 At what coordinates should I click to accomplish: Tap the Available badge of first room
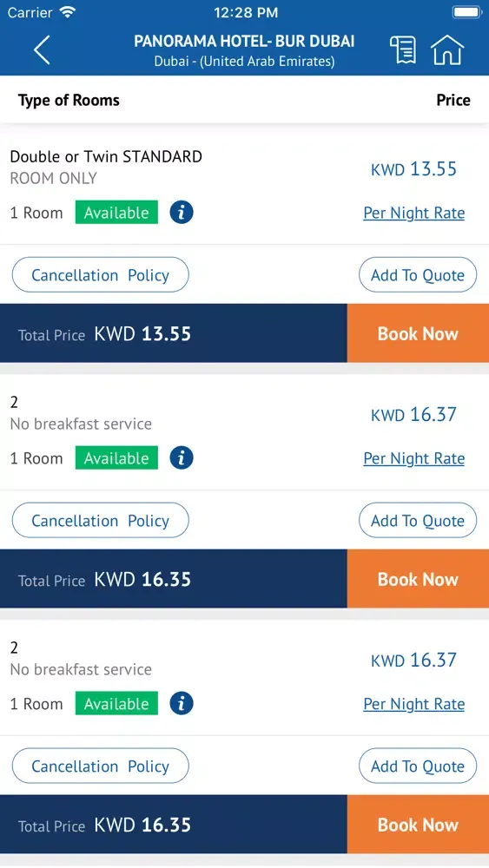(117, 213)
